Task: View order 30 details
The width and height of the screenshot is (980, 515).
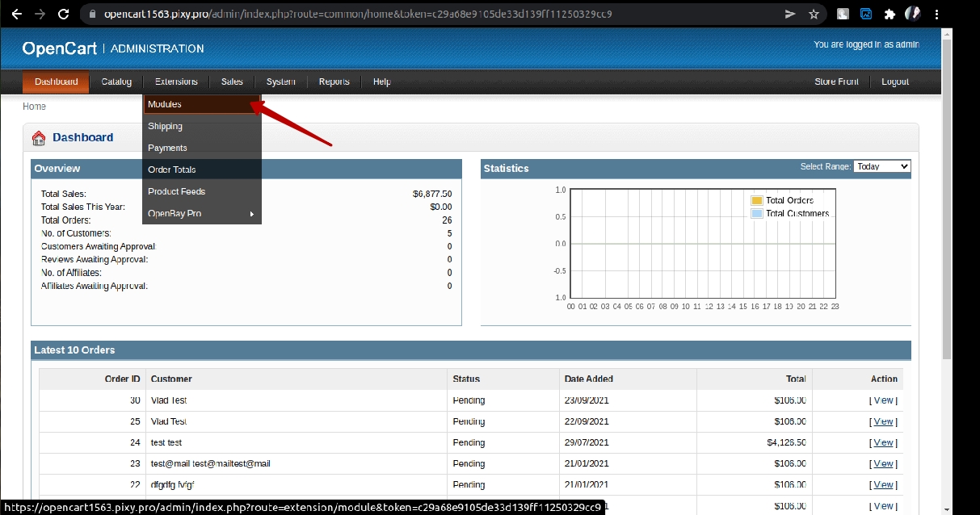Action: (883, 400)
